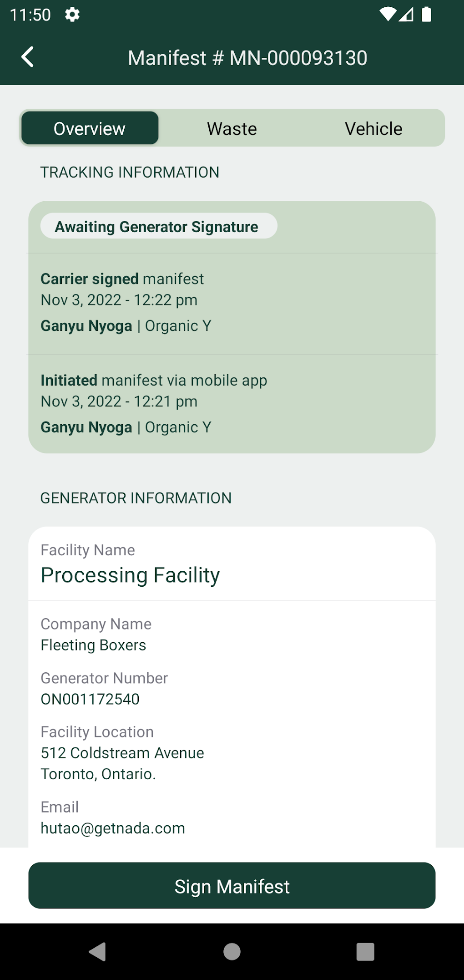
Task: Tap the 512 Coldstream Avenue address
Action: point(122,753)
